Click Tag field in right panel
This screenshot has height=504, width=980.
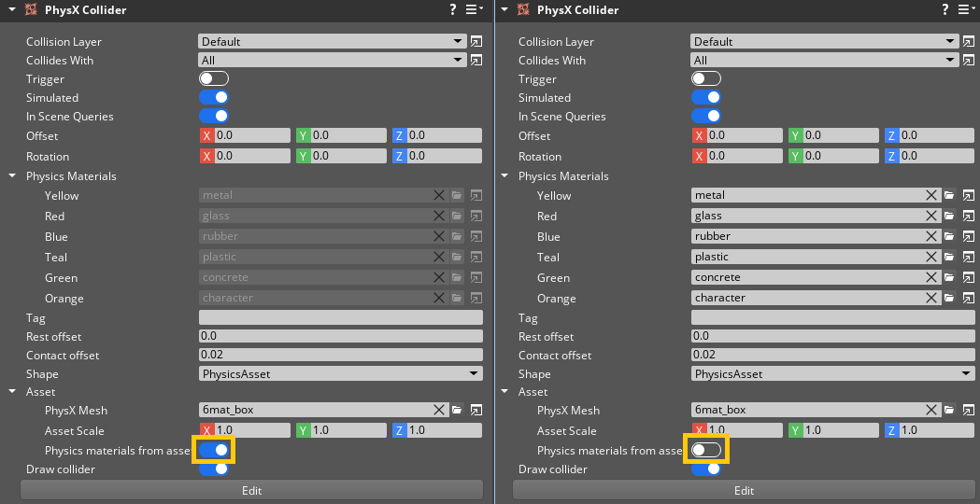(x=833, y=317)
